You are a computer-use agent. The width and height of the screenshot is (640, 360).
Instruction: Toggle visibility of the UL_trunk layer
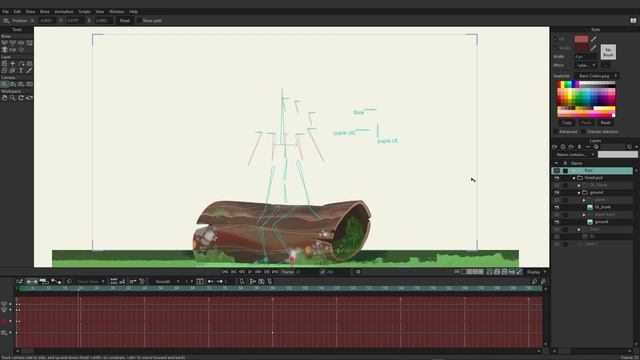(557, 207)
